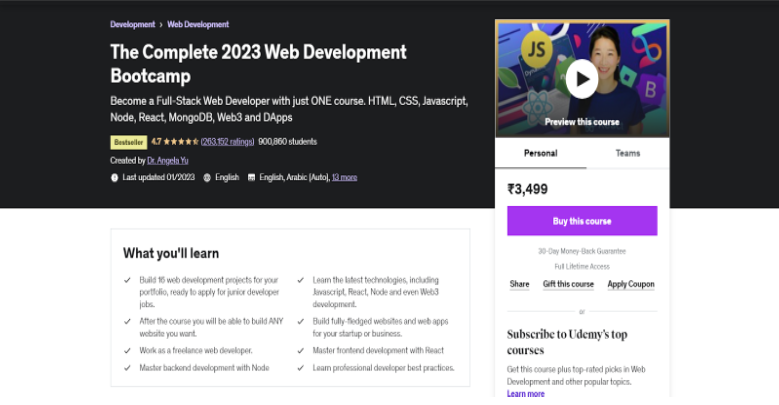This screenshot has height=405, width=779.
Task: Click the breadcrumb chevron separator
Action: click(x=161, y=24)
